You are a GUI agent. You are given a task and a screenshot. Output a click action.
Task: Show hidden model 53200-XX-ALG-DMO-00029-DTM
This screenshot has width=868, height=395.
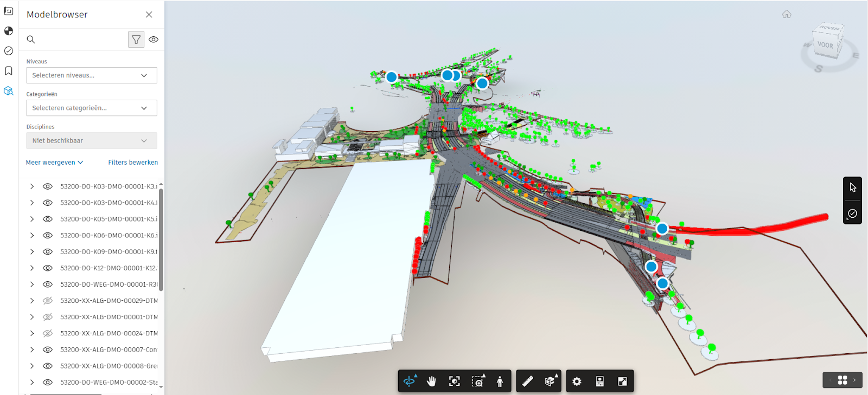[48, 301]
